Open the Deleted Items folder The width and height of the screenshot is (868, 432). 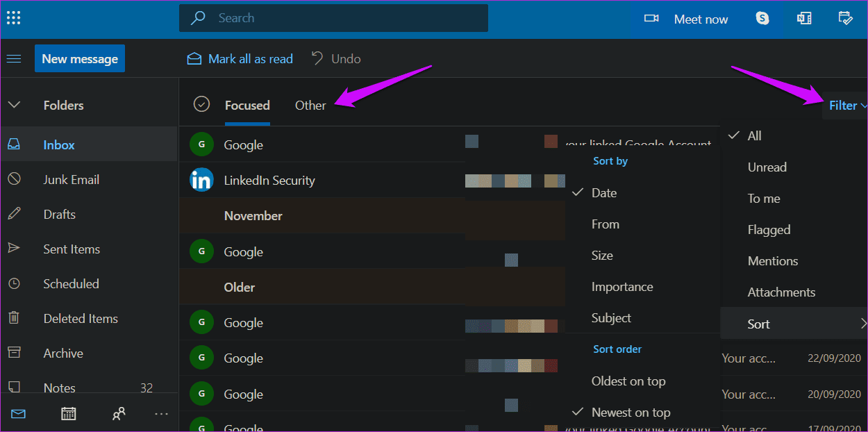[89, 318]
